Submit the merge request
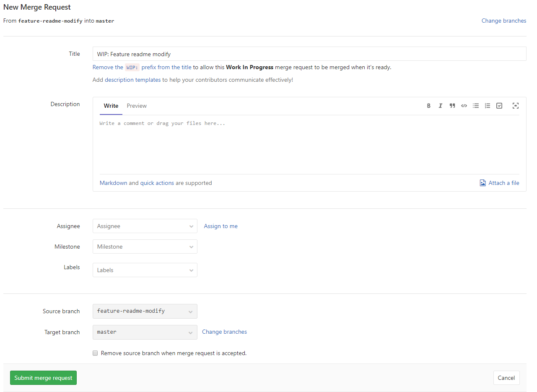537x392 pixels. point(43,378)
